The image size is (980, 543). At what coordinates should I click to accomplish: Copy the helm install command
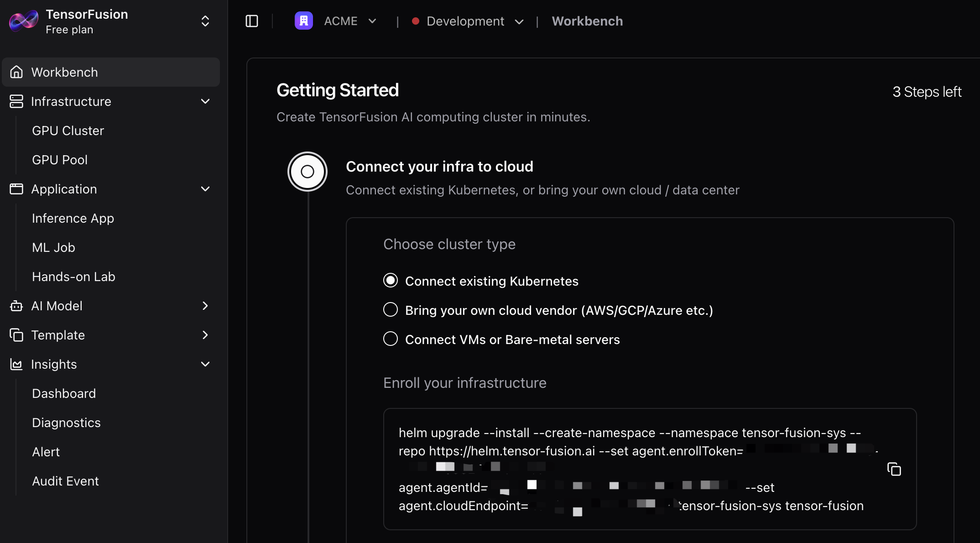(x=894, y=469)
